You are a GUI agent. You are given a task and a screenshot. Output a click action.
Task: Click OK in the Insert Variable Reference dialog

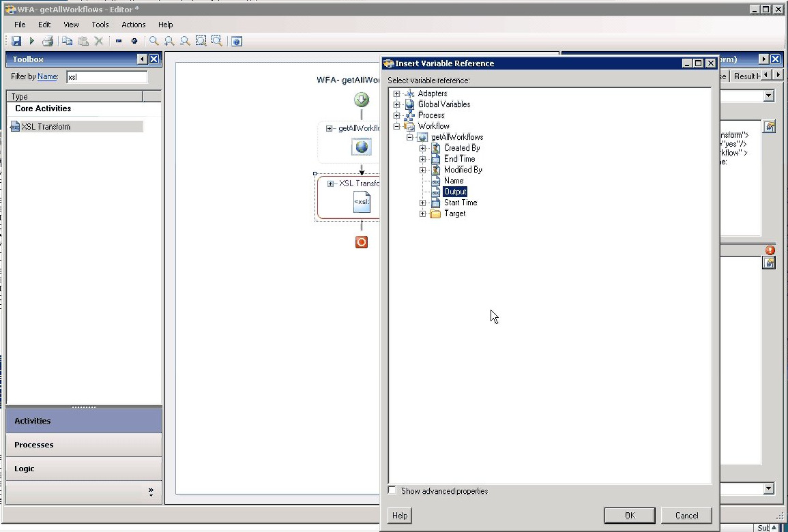[630, 516]
